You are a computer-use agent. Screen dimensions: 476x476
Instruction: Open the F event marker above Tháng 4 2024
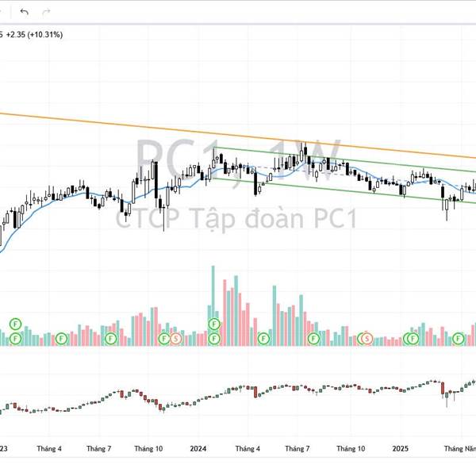(263, 339)
